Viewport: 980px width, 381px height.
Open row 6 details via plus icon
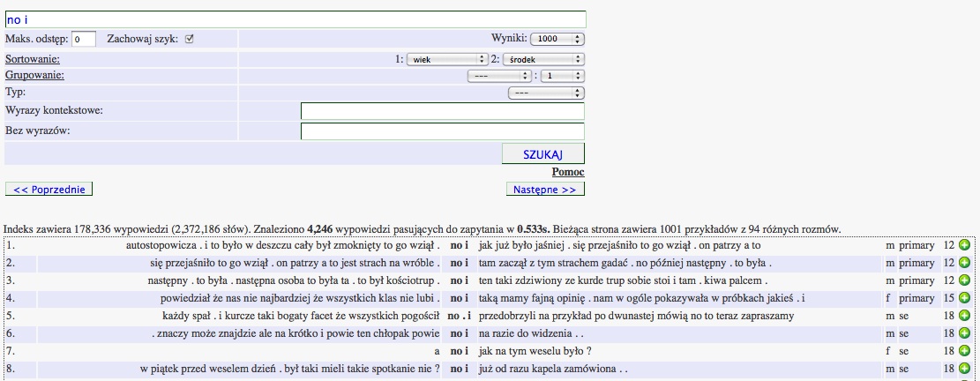[x=964, y=333]
